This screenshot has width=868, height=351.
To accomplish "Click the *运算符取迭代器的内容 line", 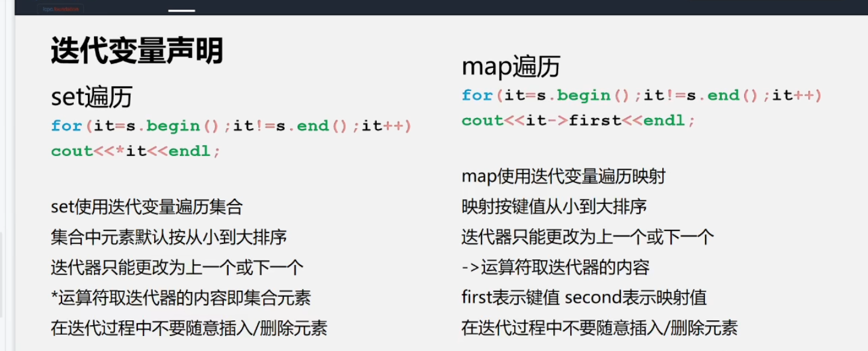I will [181, 297].
